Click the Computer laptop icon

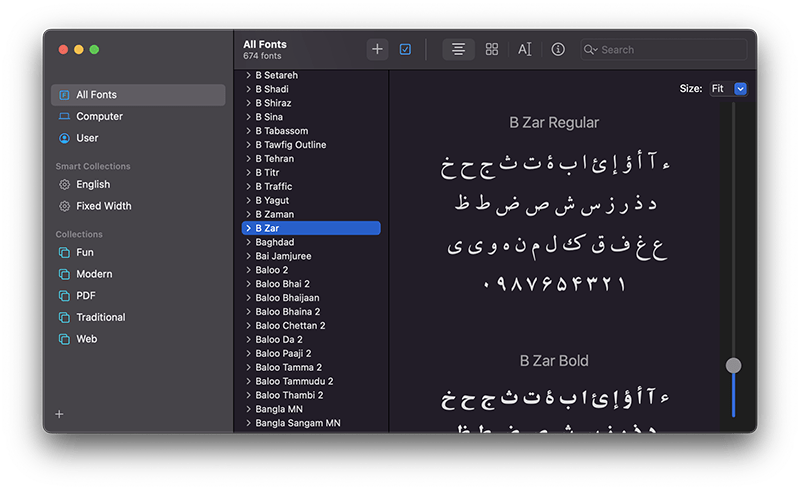64,116
